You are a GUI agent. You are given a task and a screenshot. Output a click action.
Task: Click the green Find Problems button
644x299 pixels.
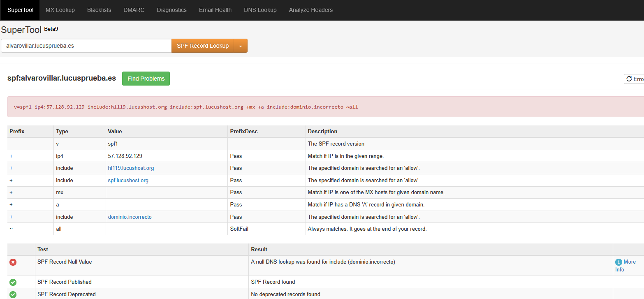(146, 79)
